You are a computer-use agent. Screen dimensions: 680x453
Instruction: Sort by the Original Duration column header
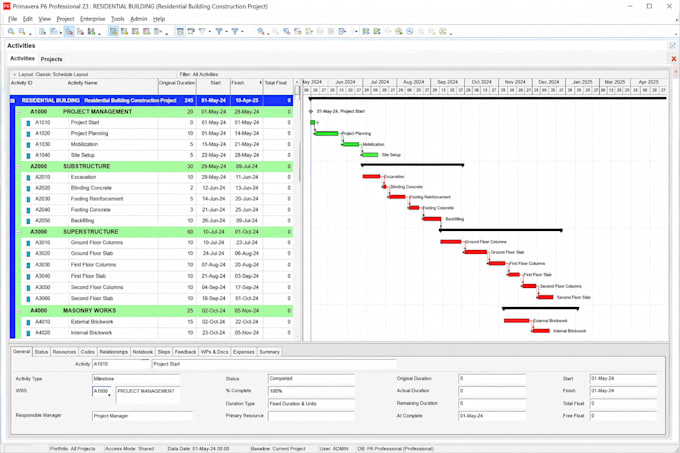point(177,83)
